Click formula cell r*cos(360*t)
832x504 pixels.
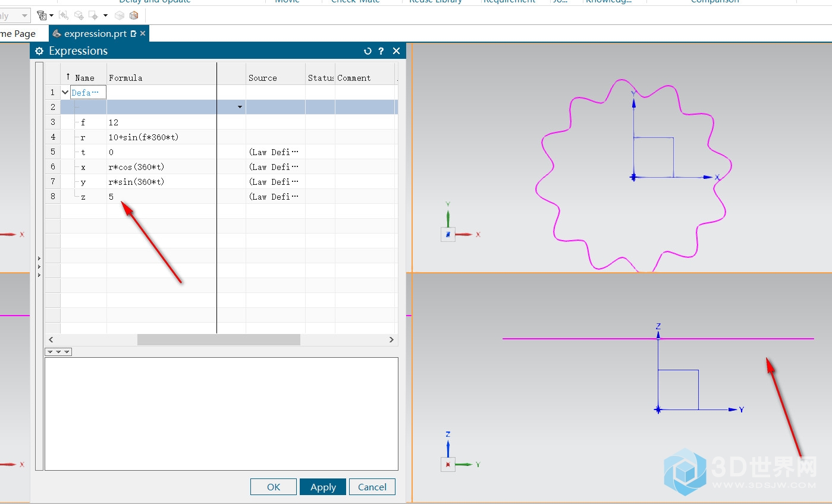[136, 167]
